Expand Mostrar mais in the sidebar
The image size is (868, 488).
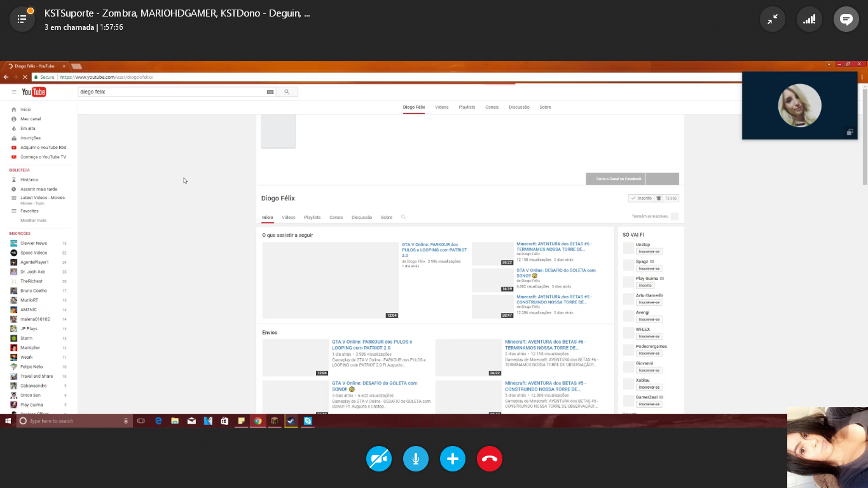click(33, 221)
